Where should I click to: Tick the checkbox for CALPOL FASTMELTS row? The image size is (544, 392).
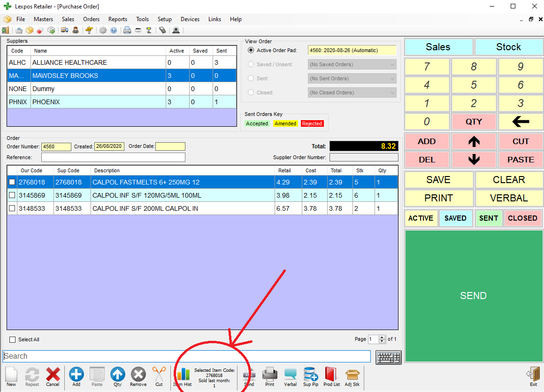(12, 182)
